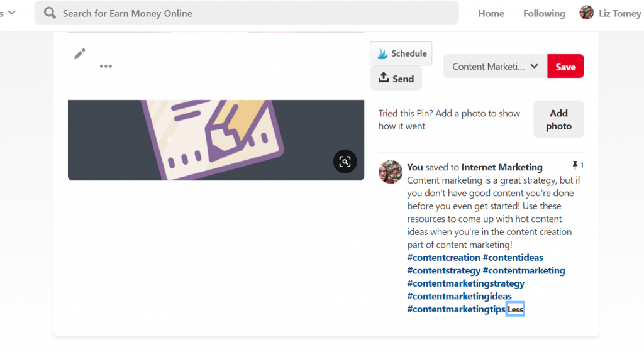This screenshot has width=644, height=352.
Task: Open Liz Tomey profile avatar in header
Action: pyautogui.click(x=587, y=13)
